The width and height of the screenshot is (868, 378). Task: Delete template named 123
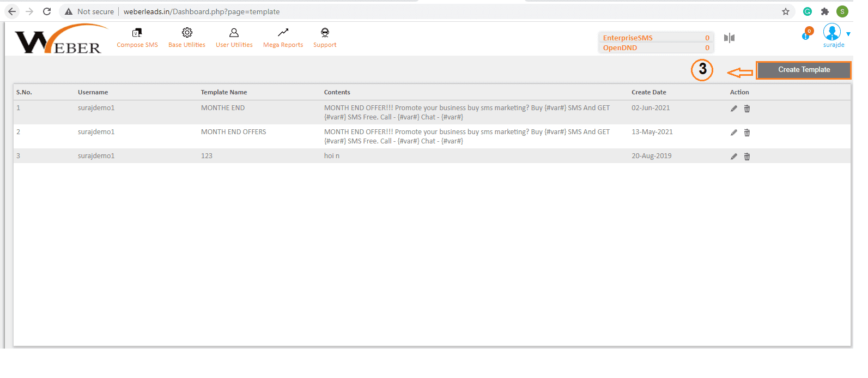click(747, 157)
